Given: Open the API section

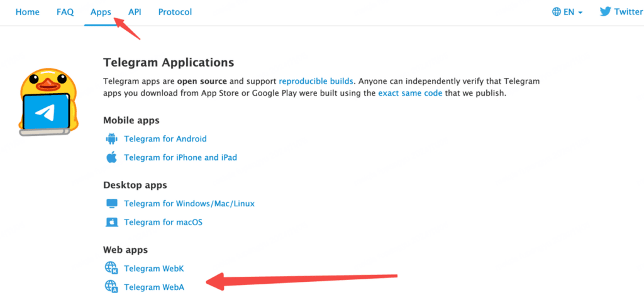Looking at the screenshot, I should pyautogui.click(x=135, y=12).
